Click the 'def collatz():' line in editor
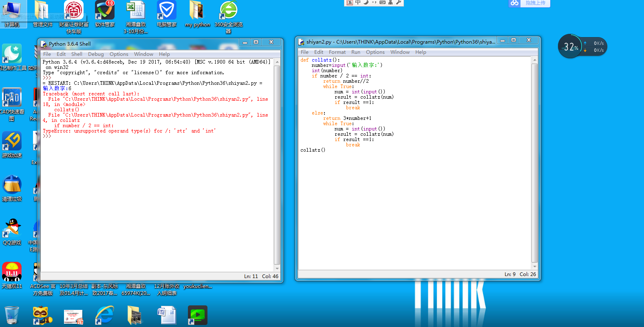 [320, 60]
